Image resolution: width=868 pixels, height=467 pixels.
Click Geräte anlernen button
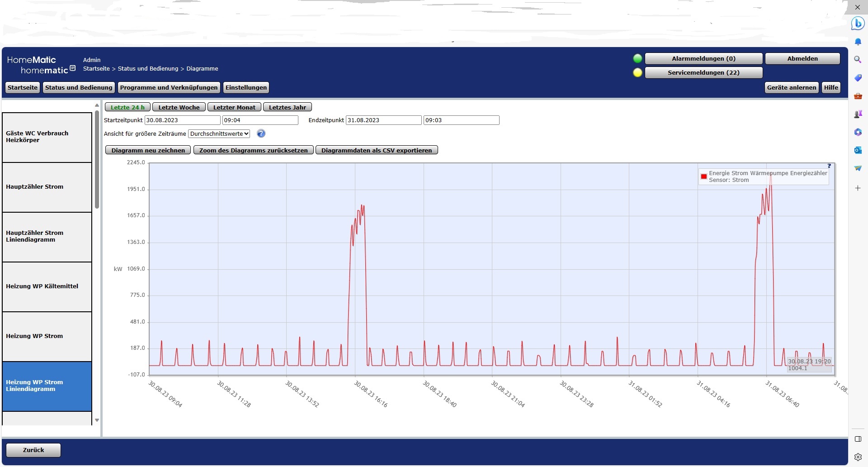(x=792, y=87)
